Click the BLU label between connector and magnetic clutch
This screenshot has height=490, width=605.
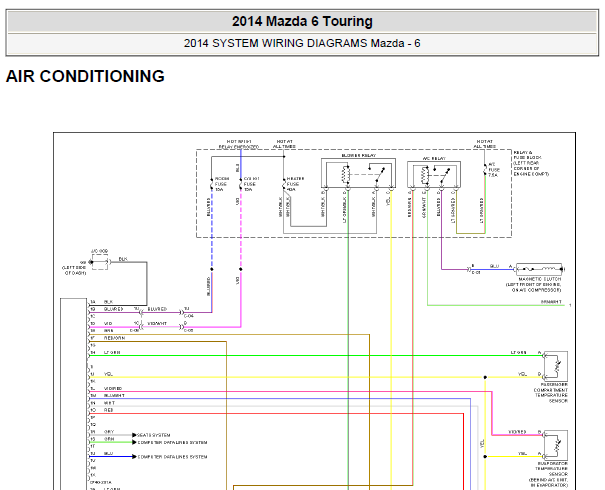(494, 266)
